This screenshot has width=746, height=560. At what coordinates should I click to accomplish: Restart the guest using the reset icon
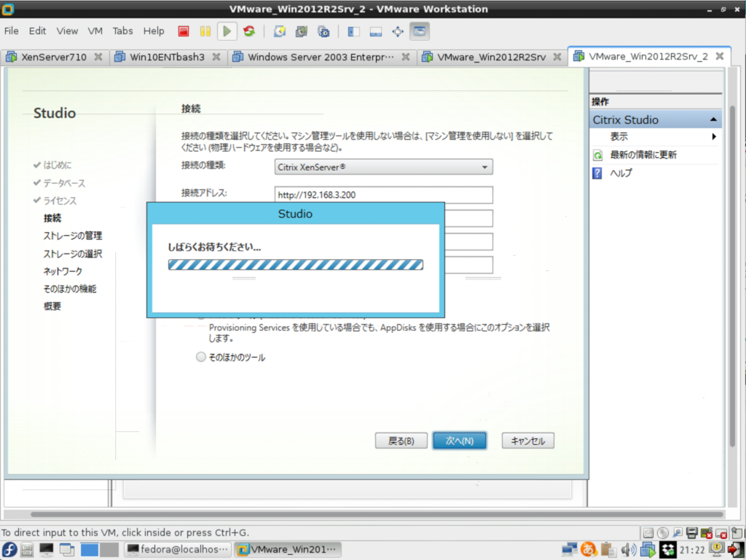tap(249, 31)
